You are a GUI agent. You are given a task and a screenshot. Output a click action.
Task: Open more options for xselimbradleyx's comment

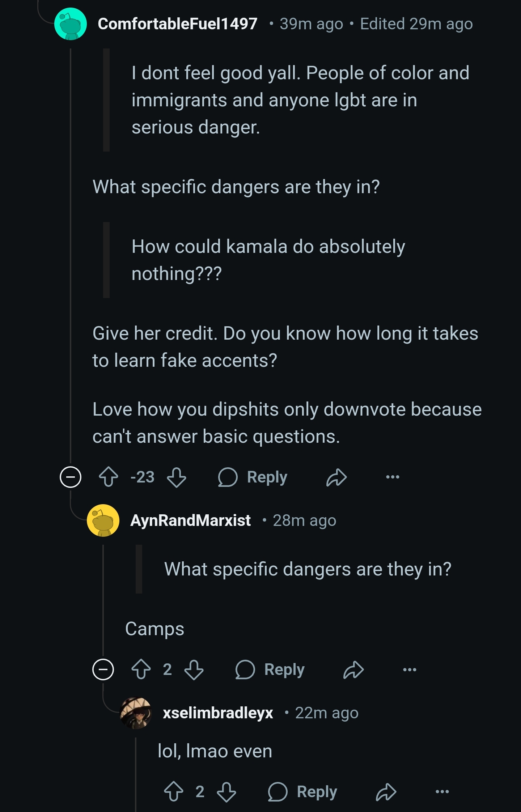point(442,792)
